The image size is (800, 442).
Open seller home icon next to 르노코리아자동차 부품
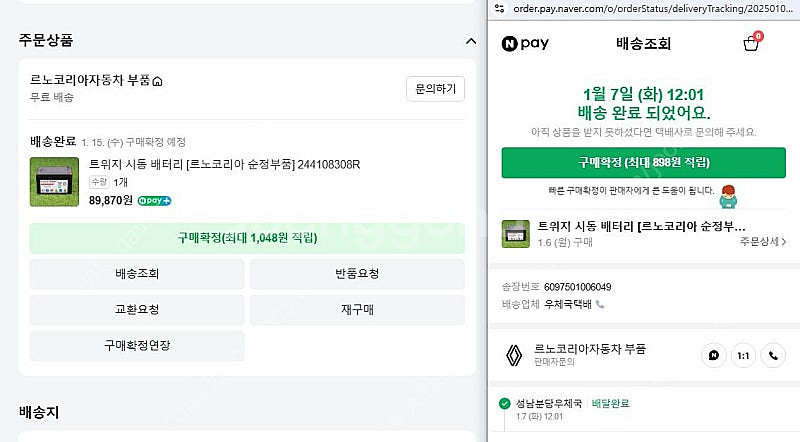[x=158, y=81]
